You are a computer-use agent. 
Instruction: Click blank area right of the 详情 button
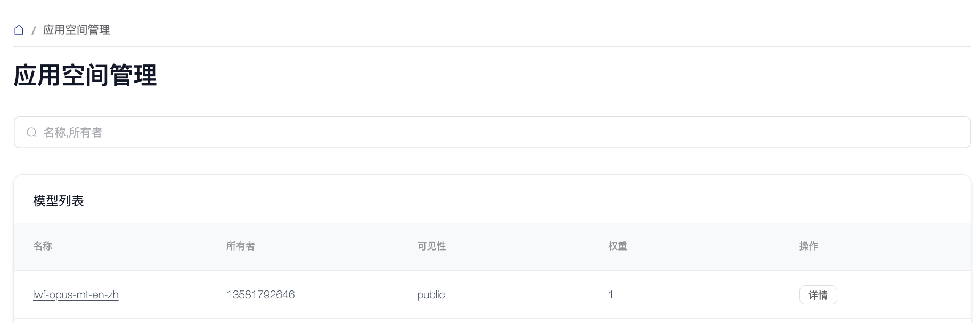[x=900, y=295]
